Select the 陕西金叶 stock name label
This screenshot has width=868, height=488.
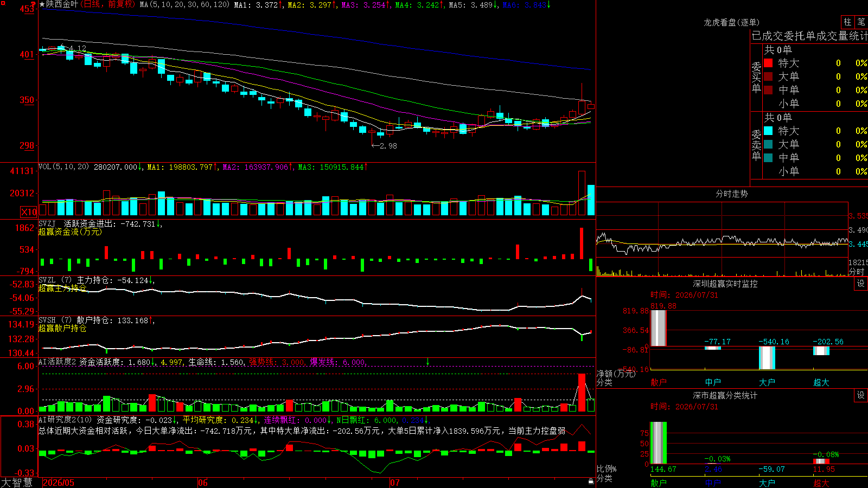[x=62, y=4]
